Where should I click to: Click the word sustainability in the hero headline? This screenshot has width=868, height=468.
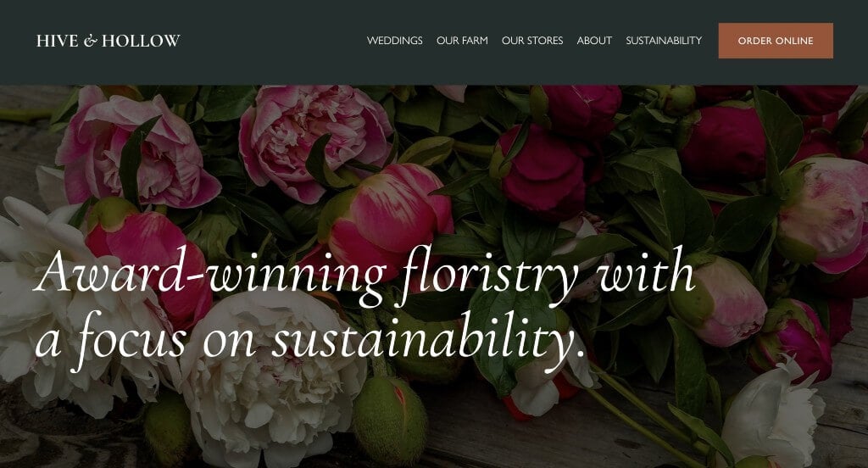tap(424, 339)
